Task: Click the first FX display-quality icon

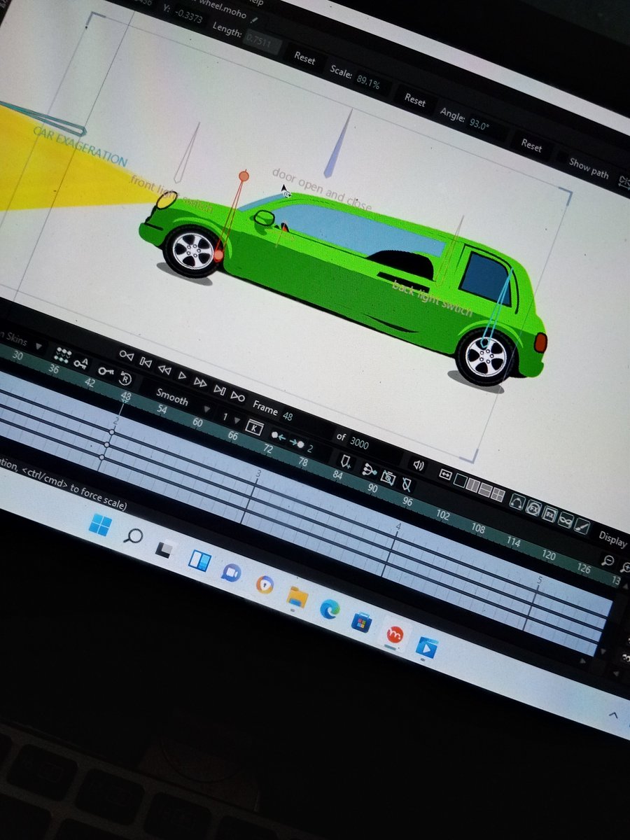Action: 533,508
